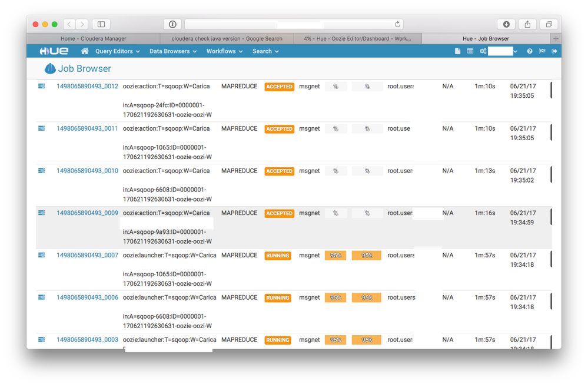Screen dimensions: 588x387
Task: Click the Safari address bar
Action: (x=294, y=24)
